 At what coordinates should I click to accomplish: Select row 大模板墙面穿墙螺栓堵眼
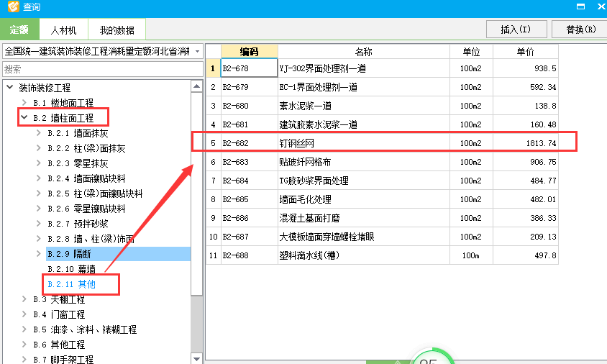point(382,237)
